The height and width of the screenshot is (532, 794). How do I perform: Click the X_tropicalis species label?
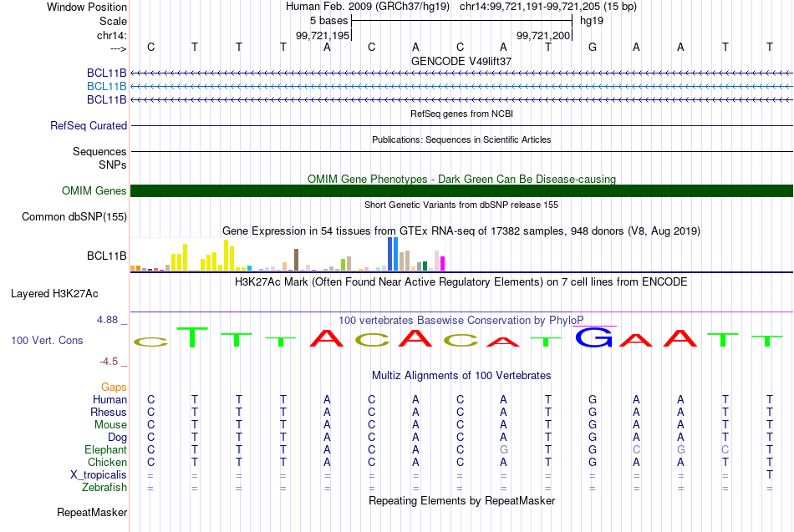point(99,475)
